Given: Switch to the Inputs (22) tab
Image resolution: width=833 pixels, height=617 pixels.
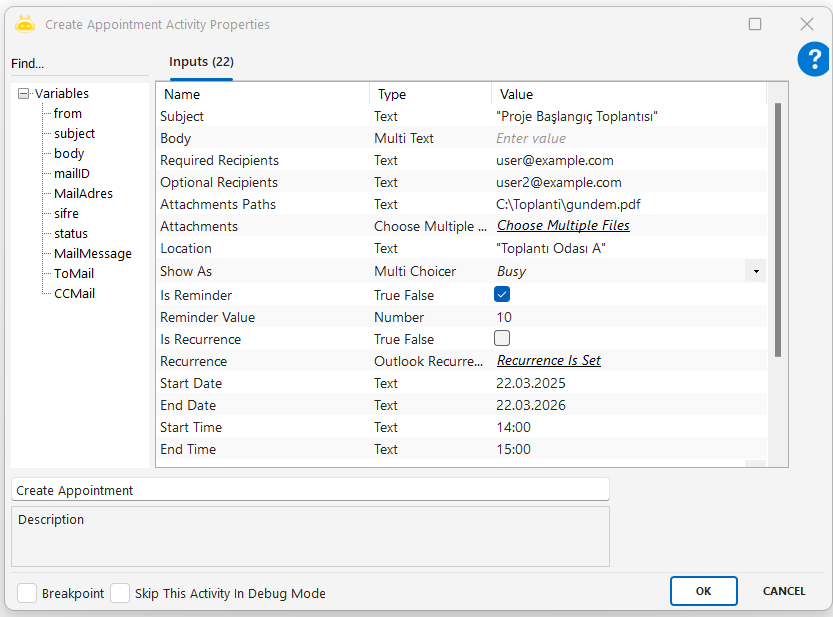Looking at the screenshot, I should (201, 62).
